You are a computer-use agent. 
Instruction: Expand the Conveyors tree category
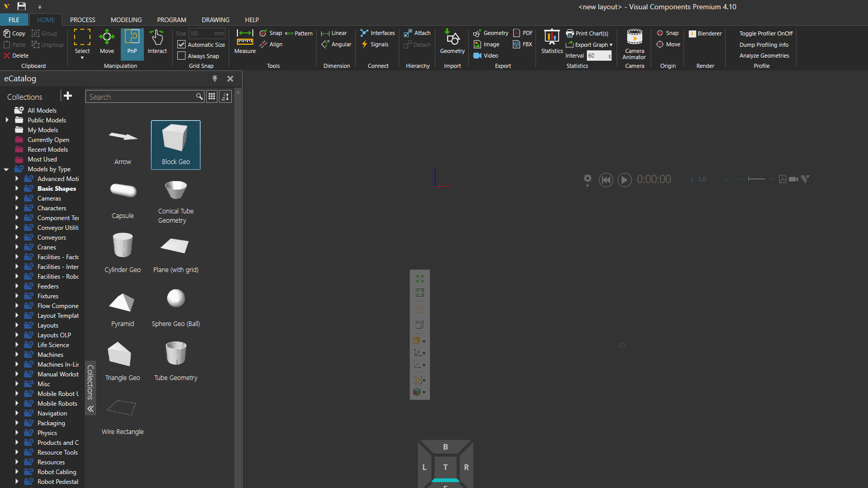click(17, 238)
